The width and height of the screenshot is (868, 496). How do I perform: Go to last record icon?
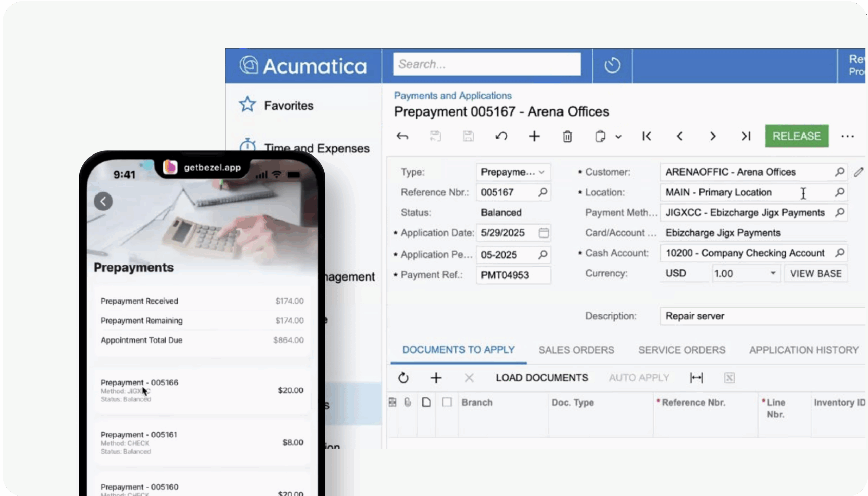[746, 136]
